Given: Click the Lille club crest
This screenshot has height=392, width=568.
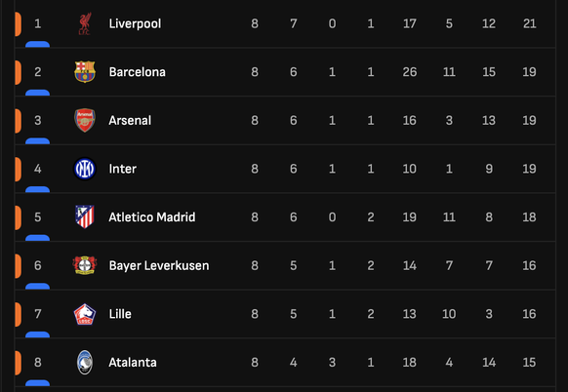Looking at the screenshot, I should (x=85, y=314).
